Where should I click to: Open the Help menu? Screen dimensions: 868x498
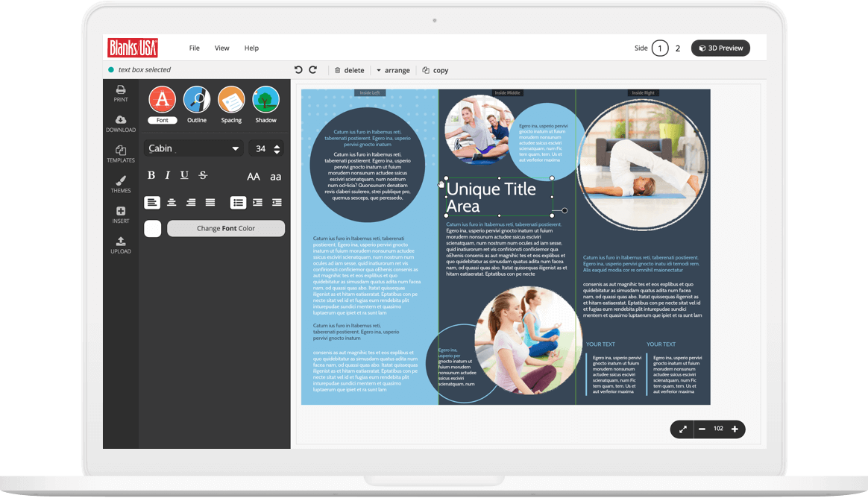point(251,48)
